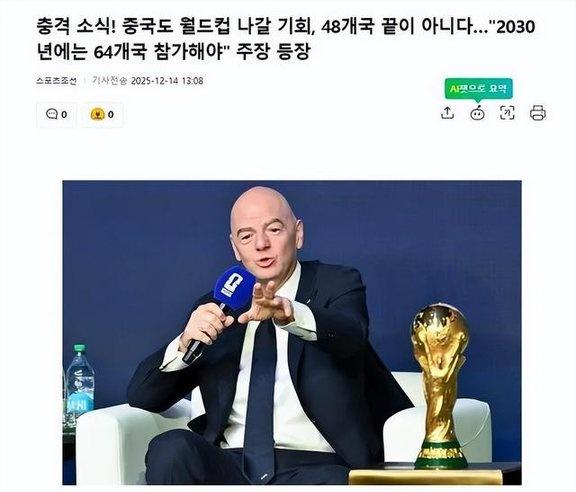React with the yellow emoji icon

97,114
